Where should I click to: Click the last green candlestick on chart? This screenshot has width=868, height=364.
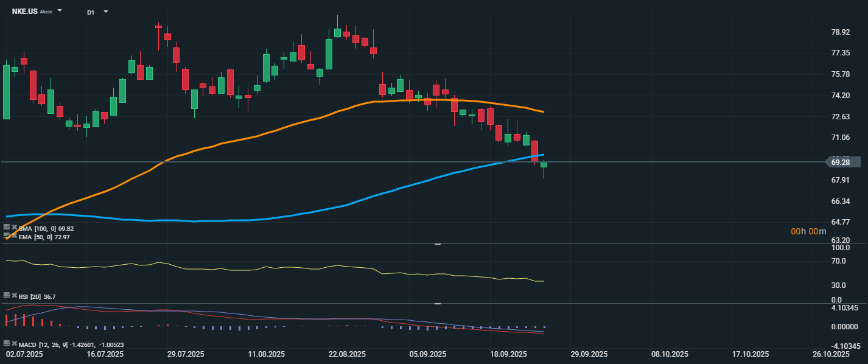[x=544, y=165]
